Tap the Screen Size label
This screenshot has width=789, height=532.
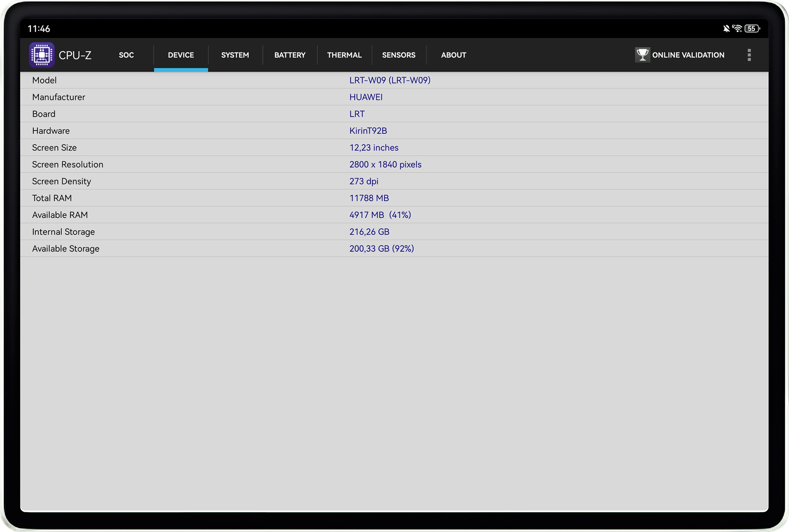pyautogui.click(x=54, y=148)
